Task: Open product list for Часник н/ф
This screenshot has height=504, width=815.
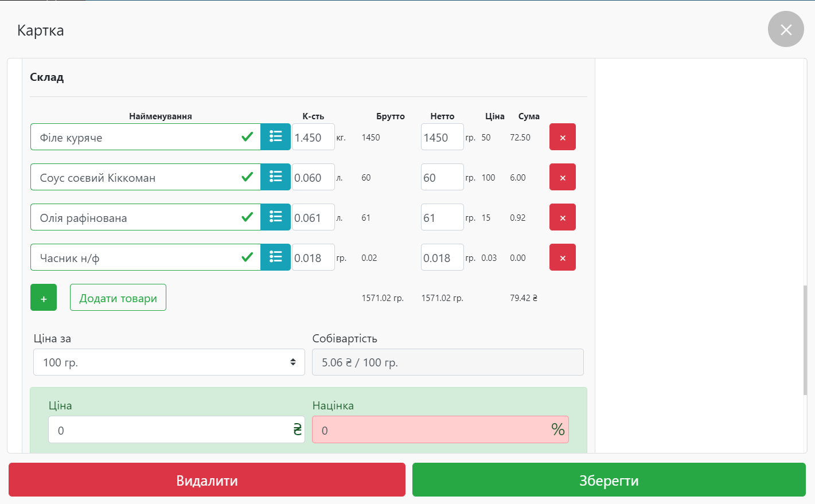Action: [x=275, y=257]
